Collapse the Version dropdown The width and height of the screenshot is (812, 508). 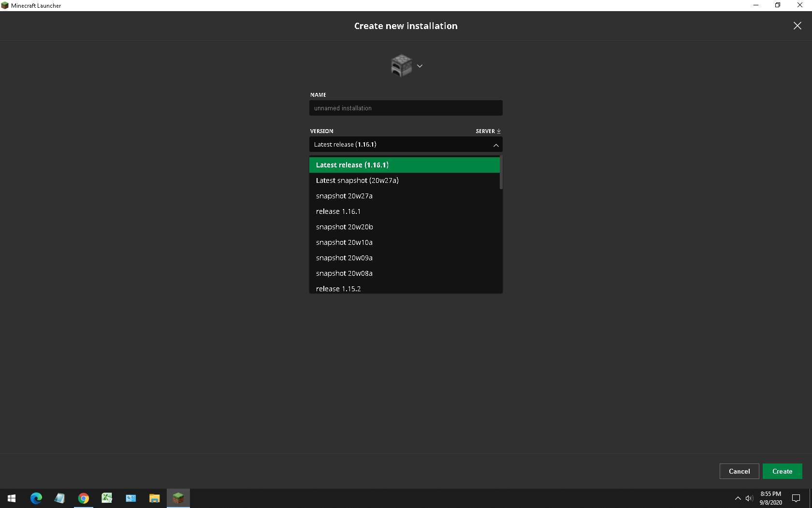tap(496, 145)
